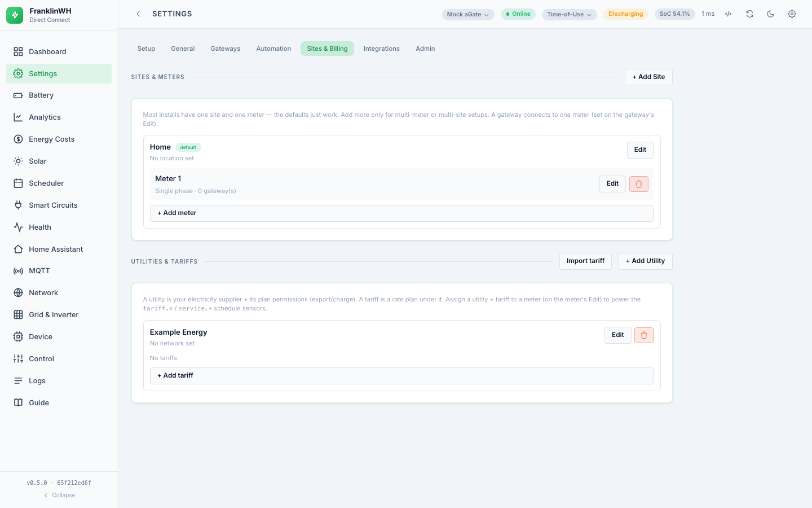Open the Health page
The height and width of the screenshot is (508, 812).
tap(59, 227)
